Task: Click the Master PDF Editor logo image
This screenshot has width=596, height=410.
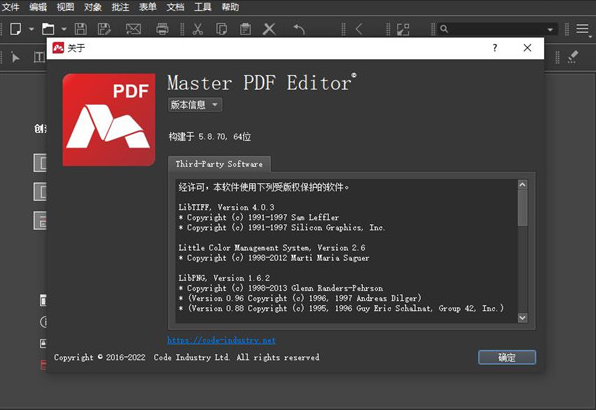Action: (x=109, y=120)
